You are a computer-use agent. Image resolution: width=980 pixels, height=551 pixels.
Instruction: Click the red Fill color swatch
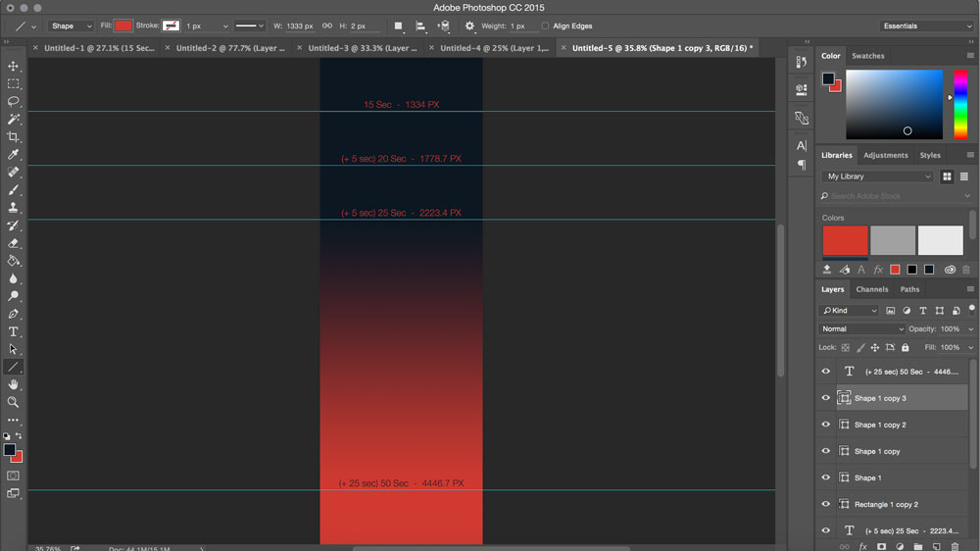tap(122, 26)
